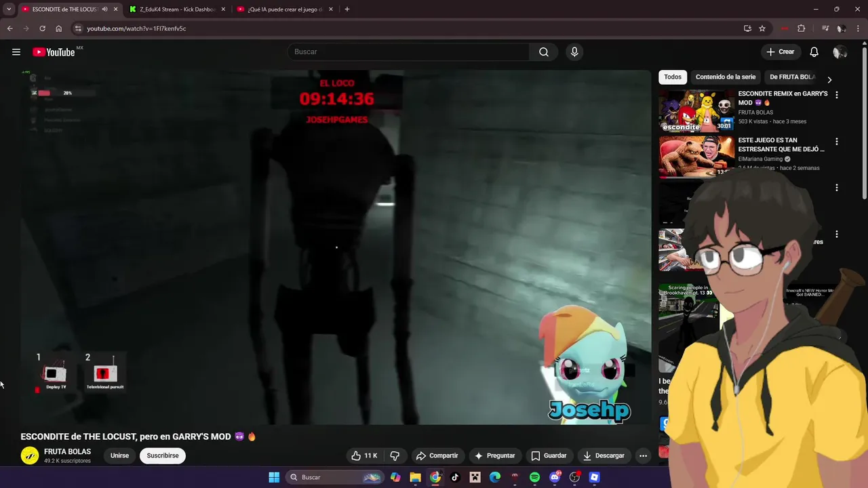The height and width of the screenshot is (488, 868).
Task: Open the Chrome media controls icon
Action: 825,28
